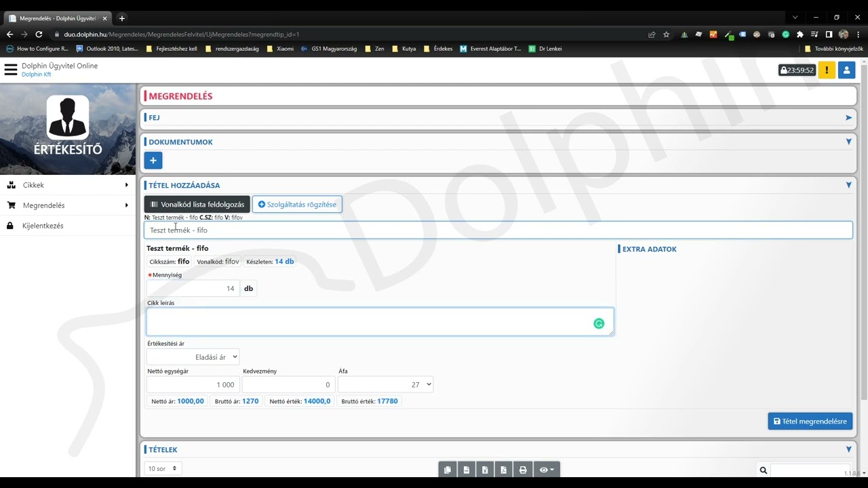Image resolution: width=868 pixels, height=488 pixels.
Task: Click Szolgáltatás rögzítése button
Action: click(297, 204)
